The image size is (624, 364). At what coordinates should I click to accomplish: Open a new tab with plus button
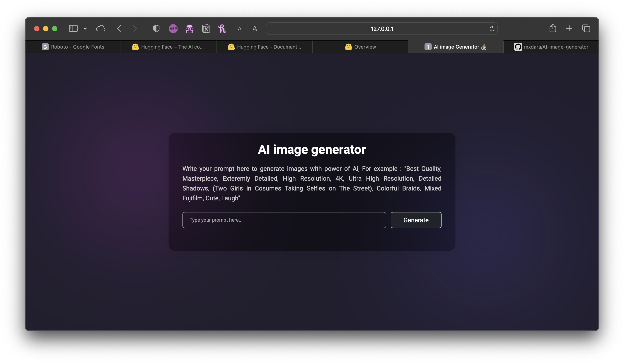(569, 28)
